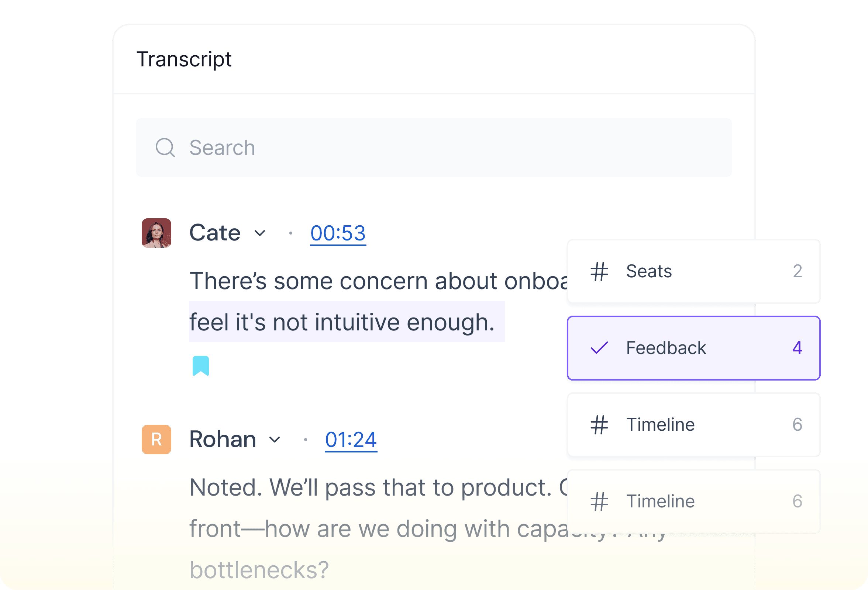Open the dropdown arrow beside Rohan

[x=275, y=440]
